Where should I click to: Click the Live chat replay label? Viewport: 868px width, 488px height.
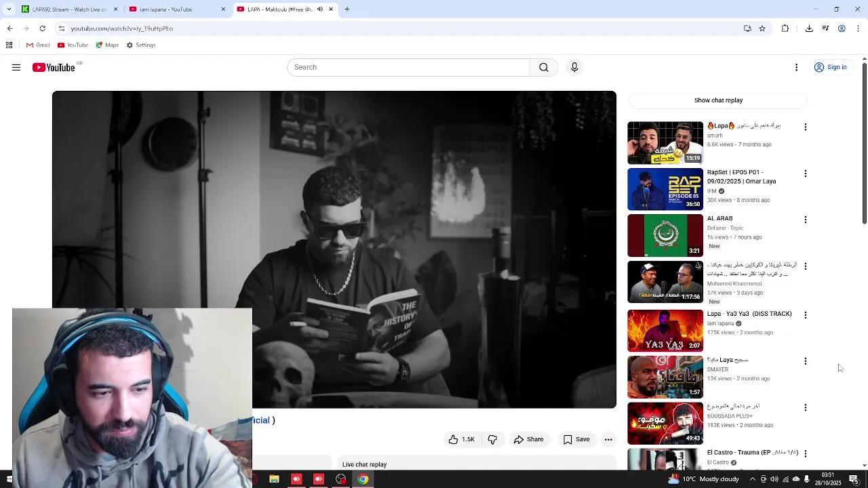364,464
